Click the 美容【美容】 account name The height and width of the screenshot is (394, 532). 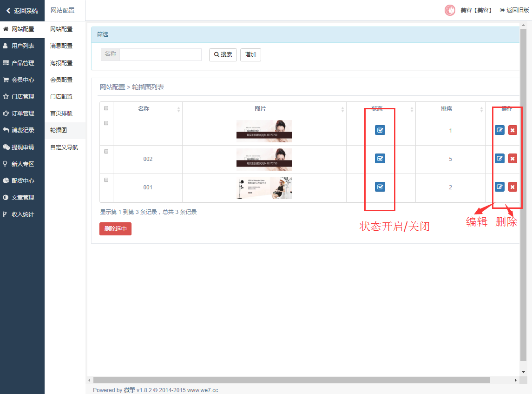pos(476,10)
